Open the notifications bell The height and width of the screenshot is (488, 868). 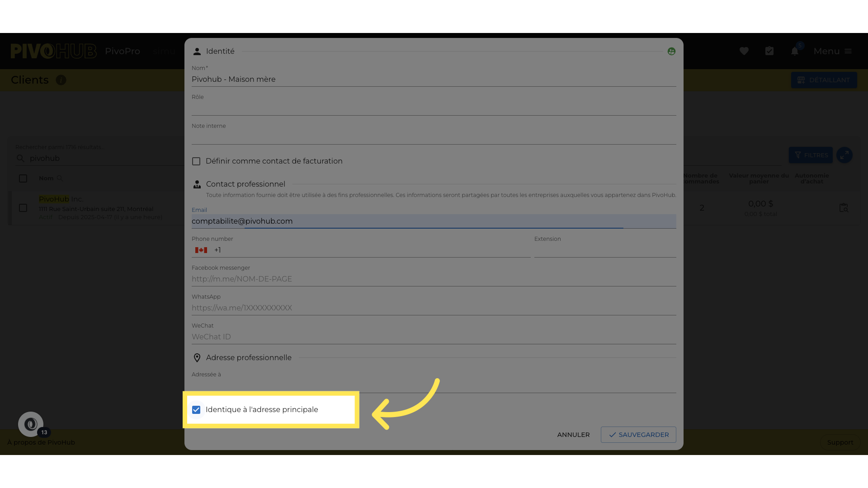794,51
